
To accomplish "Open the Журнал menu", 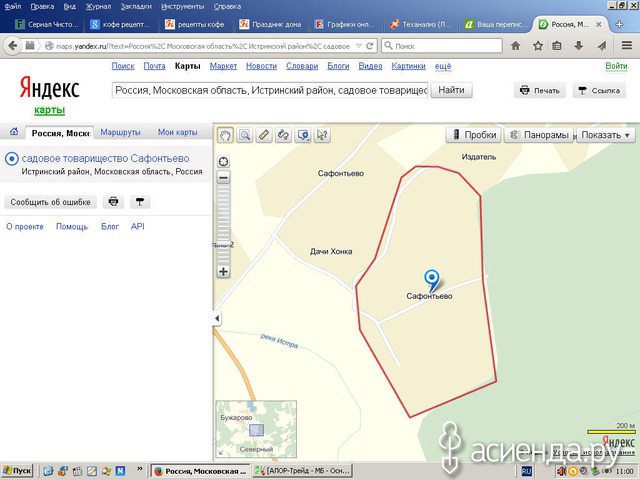I will (x=98, y=7).
